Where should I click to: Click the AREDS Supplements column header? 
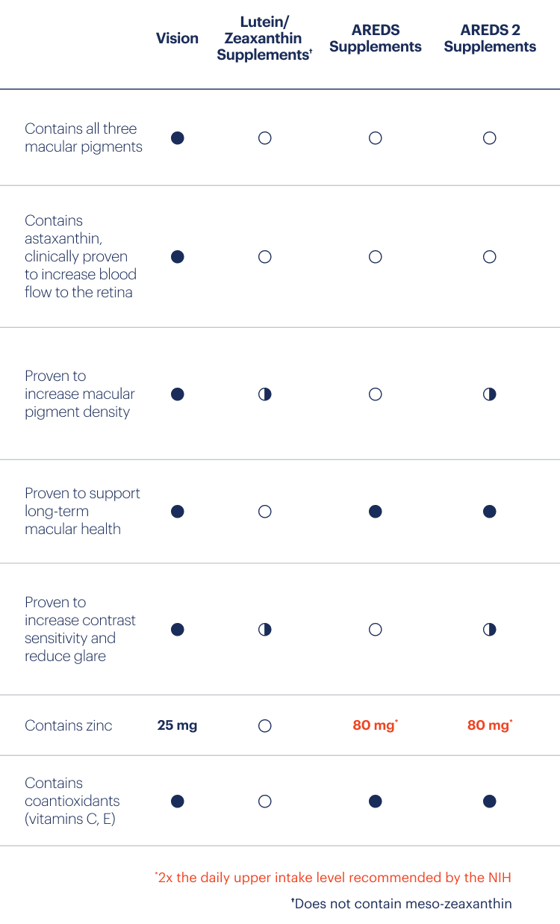point(376,38)
